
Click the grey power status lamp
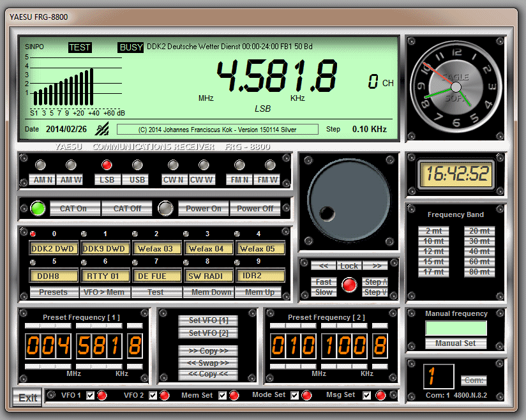click(165, 208)
